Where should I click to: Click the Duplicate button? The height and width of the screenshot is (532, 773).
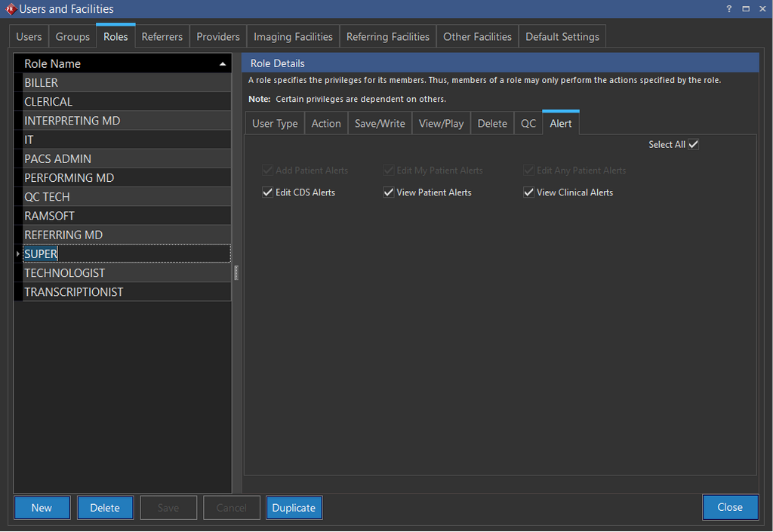(294, 508)
